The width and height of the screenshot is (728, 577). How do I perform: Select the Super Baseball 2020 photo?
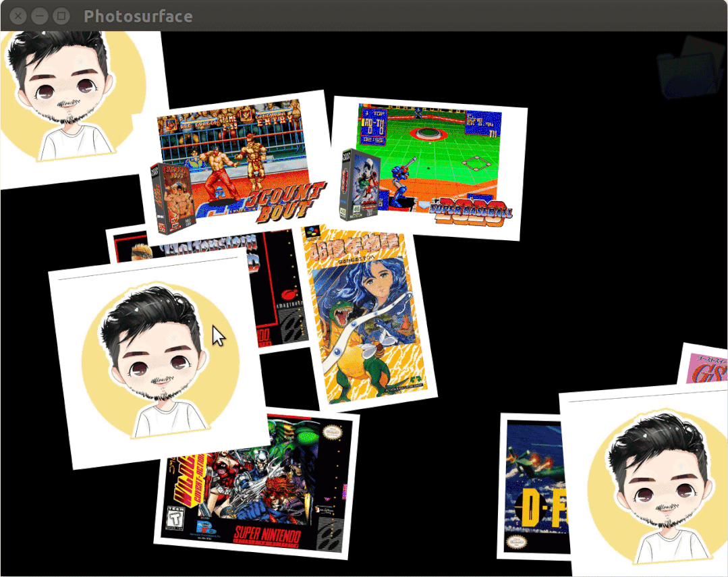tap(428, 168)
